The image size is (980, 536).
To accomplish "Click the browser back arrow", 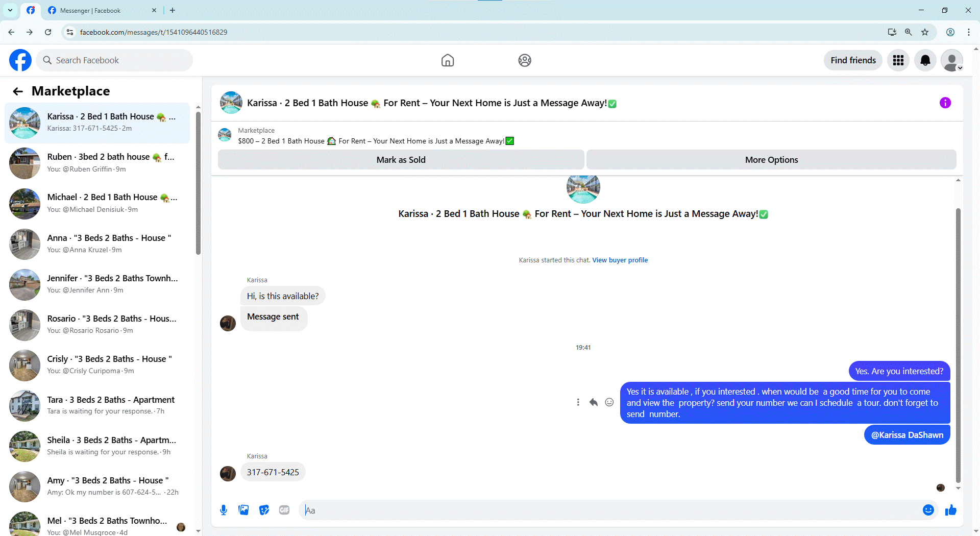I will pyautogui.click(x=11, y=32).
